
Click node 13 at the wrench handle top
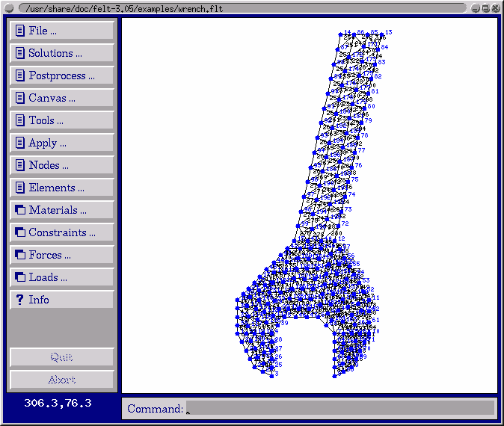tap(382, 34)
